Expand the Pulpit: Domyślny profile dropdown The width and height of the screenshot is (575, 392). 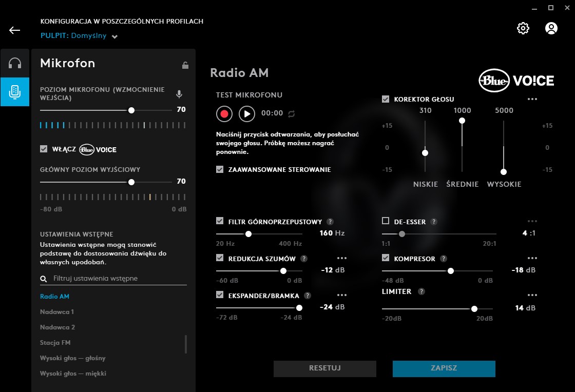click(114, 36)
